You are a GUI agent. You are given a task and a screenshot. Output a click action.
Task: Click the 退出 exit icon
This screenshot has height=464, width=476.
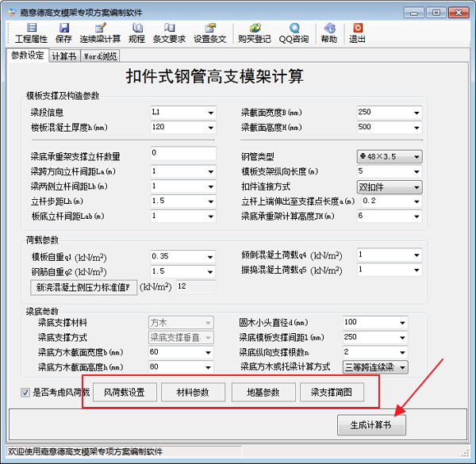pos(358,33)
